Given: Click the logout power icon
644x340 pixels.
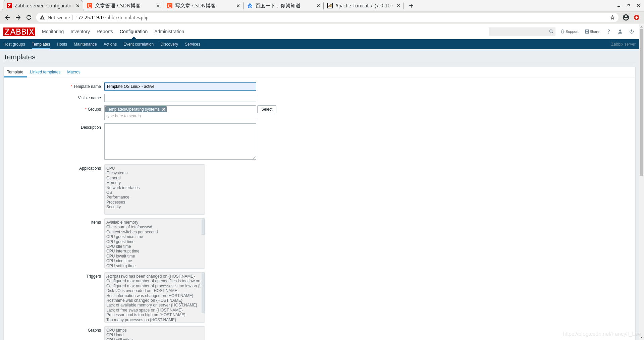Looking at the screenshot, I should 632,32.
